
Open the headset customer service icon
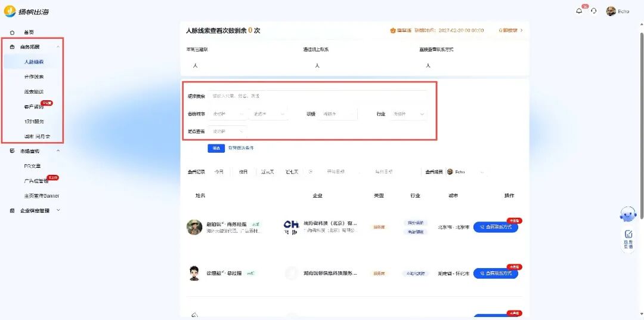point(594,11)
